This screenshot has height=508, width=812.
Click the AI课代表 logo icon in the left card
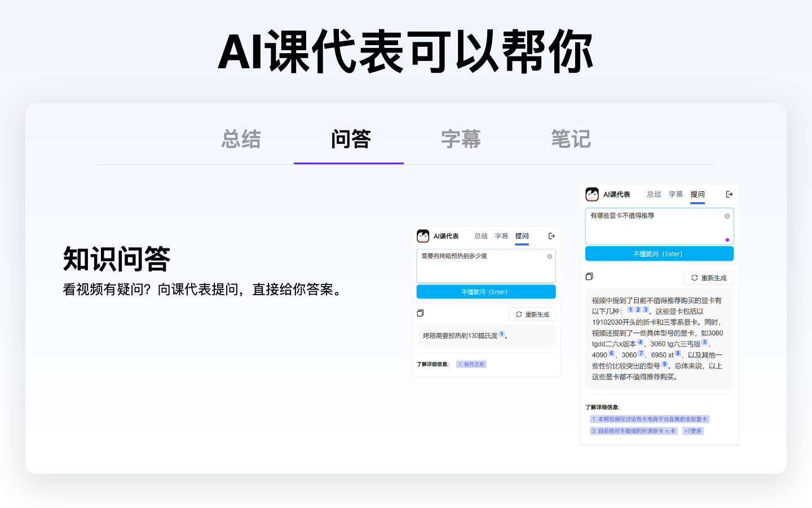coord(424,236)
